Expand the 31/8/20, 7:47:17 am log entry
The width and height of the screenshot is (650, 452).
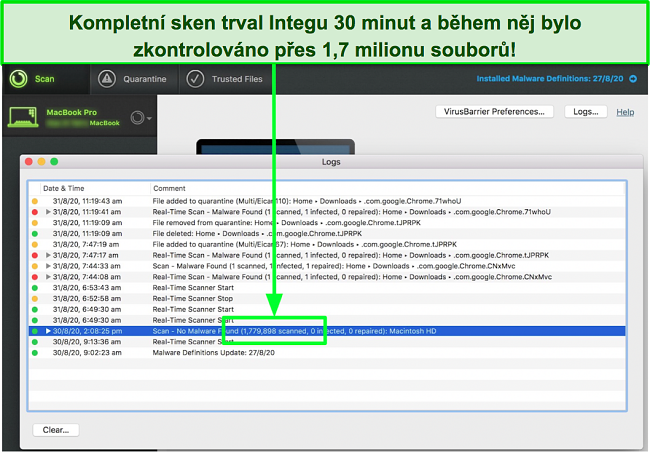pyautogui.click(x=48, y=255)
